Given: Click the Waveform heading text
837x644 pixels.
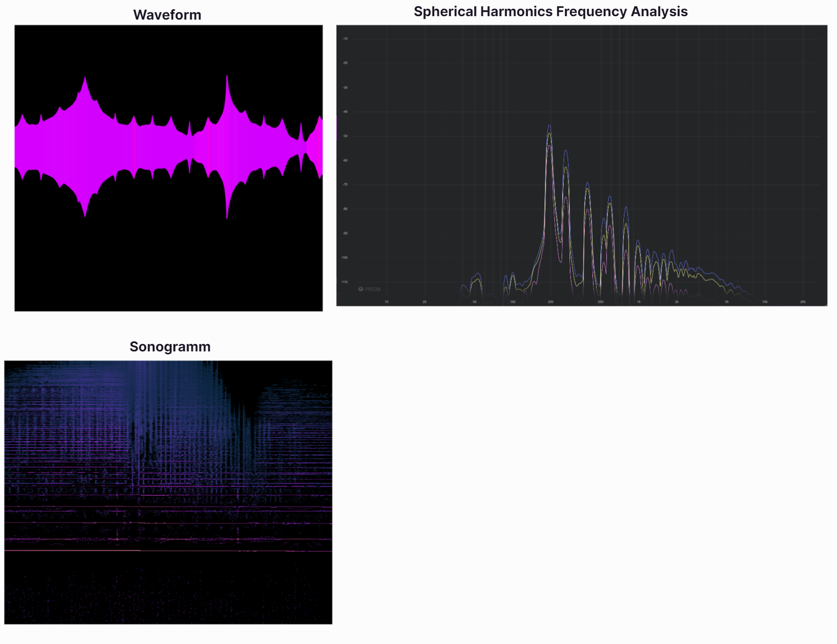Looking at the screenshot, I should 167,15.
